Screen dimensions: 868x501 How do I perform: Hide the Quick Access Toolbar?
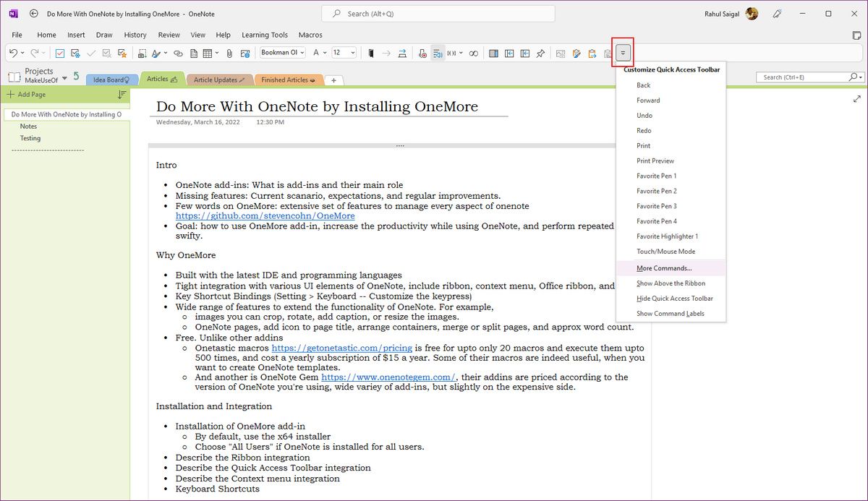click(x=675, y=298)
